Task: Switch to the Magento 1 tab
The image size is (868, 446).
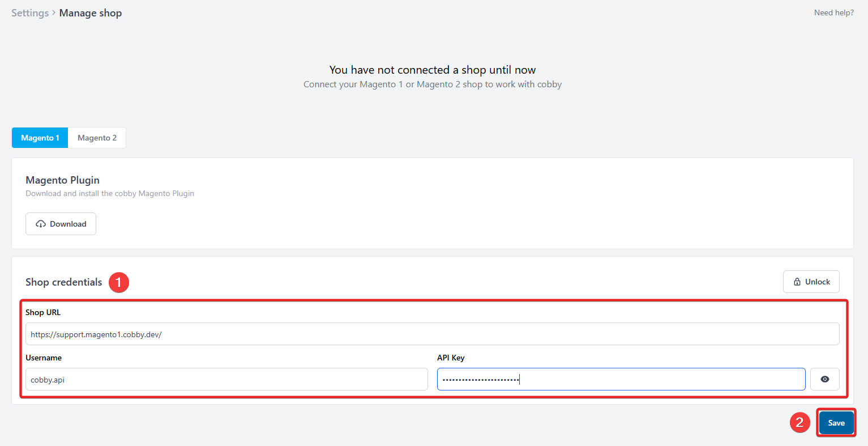Action: pos(40,138)
